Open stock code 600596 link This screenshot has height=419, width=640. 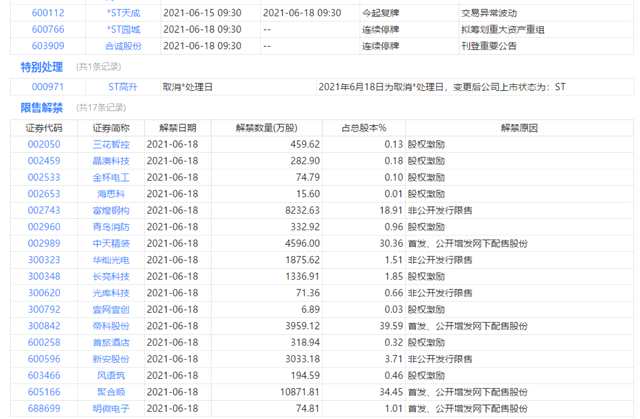click(x=44, y=359)
